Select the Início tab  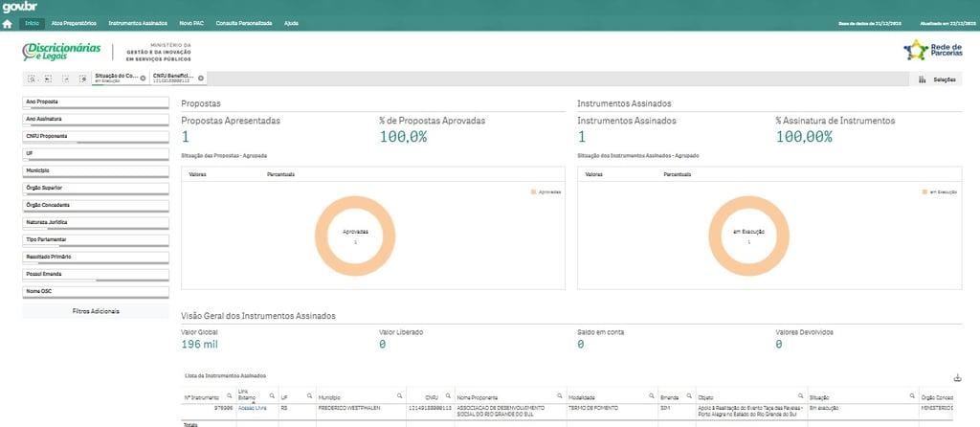click(x=32, y=23)
